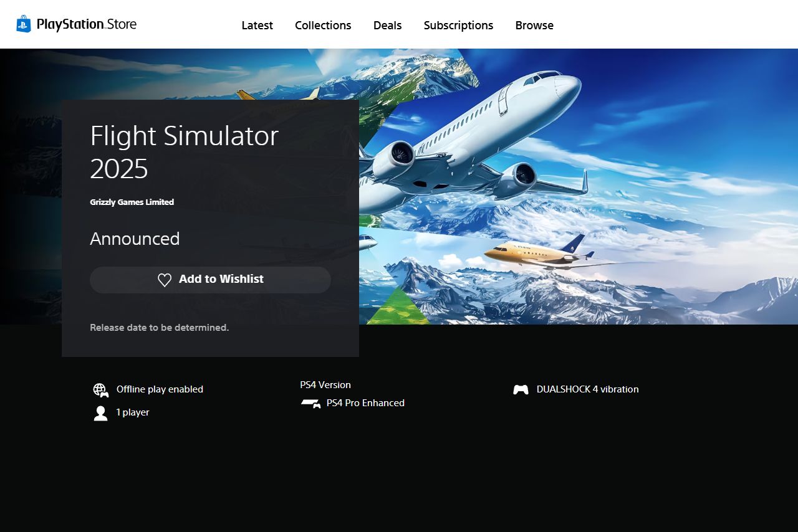The height and width of the screenshot is (532, 798).
Task: Click the Announced status text
Action: [135, 239]
